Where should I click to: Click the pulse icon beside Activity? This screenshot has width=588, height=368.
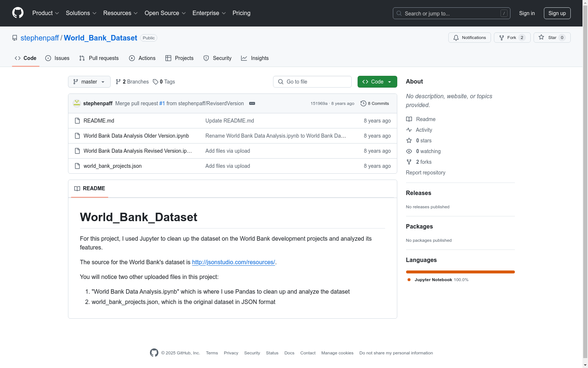[x=409, y=130]
